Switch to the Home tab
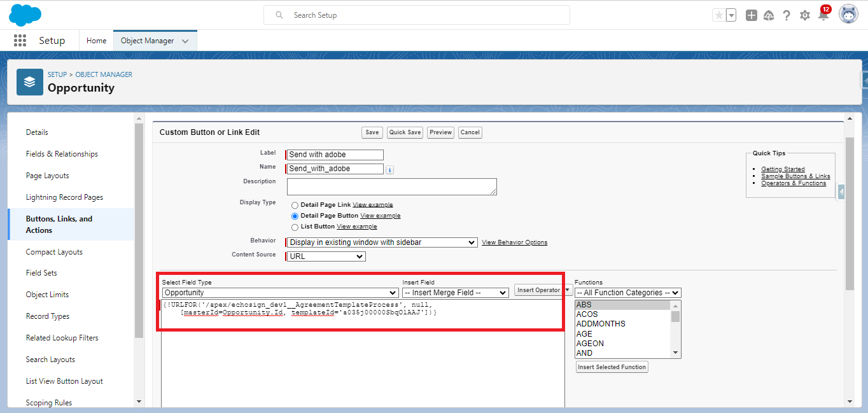Viewport: 868px width, 413px height. pos(97,41)
